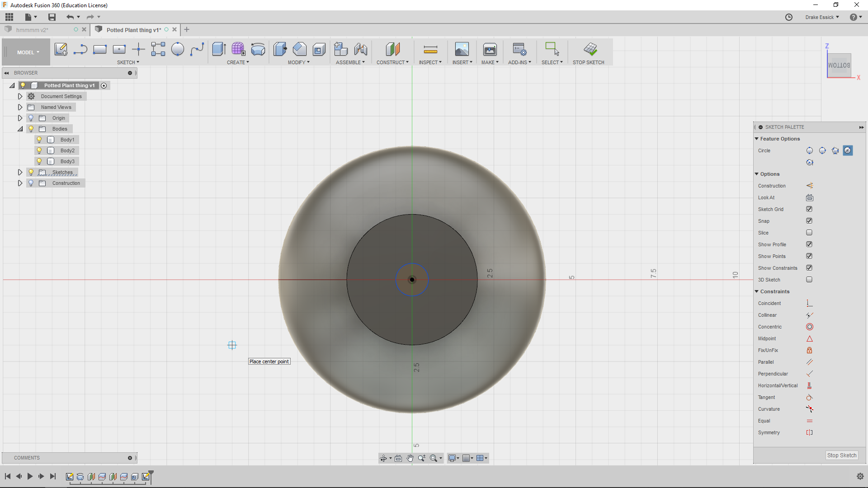Click the Fix/UnFix lock constraint icon
Viewport: 868px width, 488px height.
point(809,350)
